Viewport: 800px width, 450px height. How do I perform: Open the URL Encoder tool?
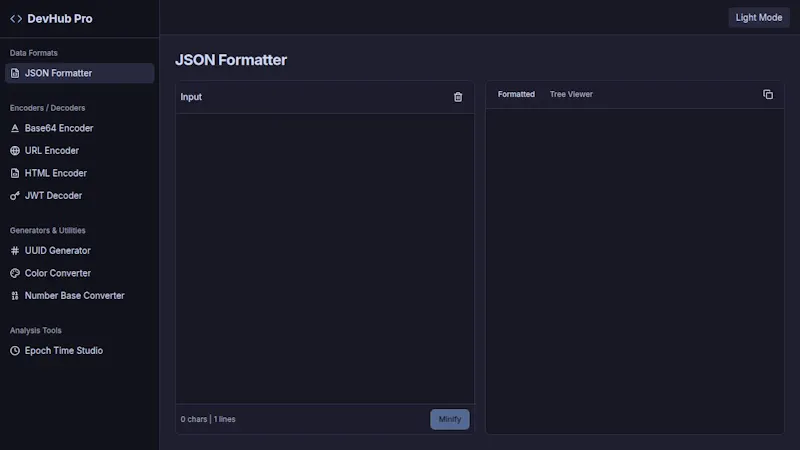[80, 151]
